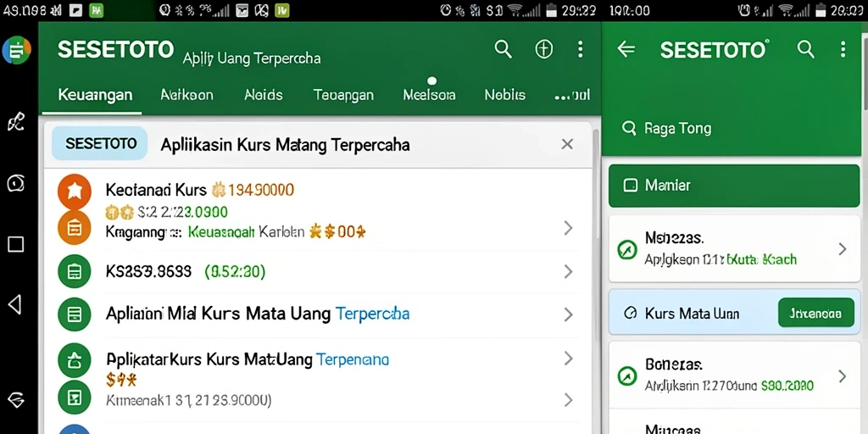Image resolution: width=868 pixels, height=434 pixels.
Task: Switch to the Nebits tab
Action: [x=505, y=95]
